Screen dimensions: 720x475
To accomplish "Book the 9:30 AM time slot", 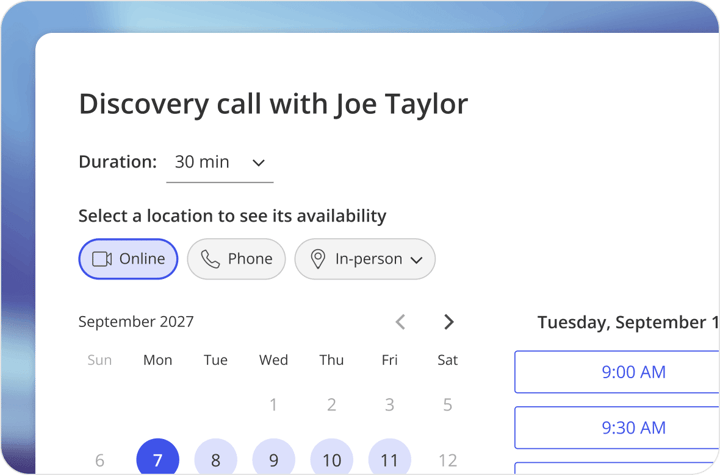I will tap(617, 428).
